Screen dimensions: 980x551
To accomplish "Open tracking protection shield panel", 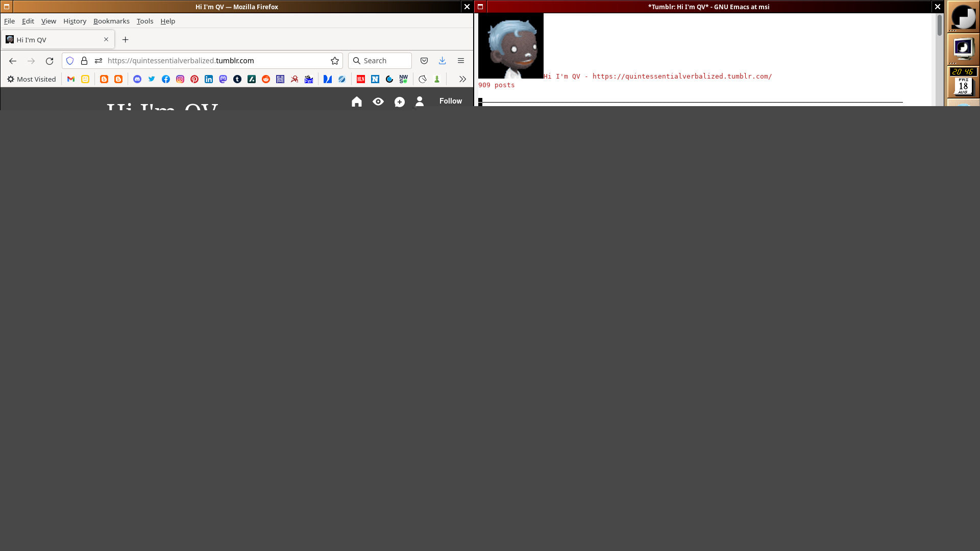I will click(x=70, y=61).
